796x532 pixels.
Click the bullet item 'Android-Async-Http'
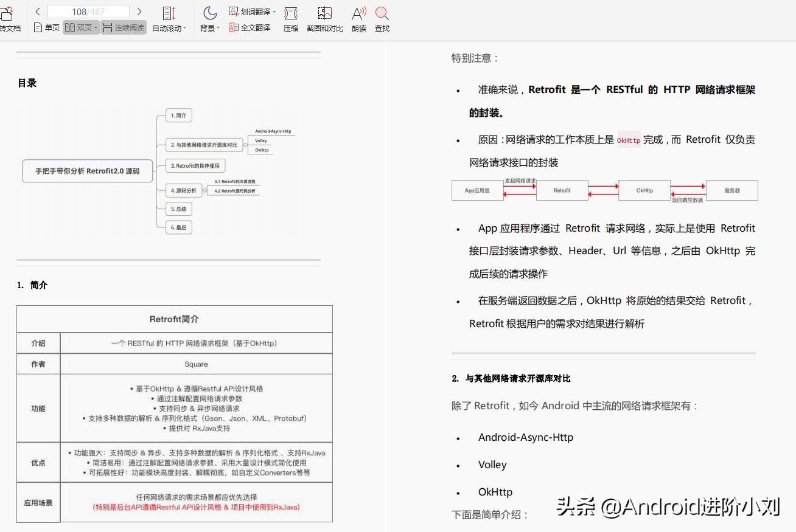coord(526,437)
